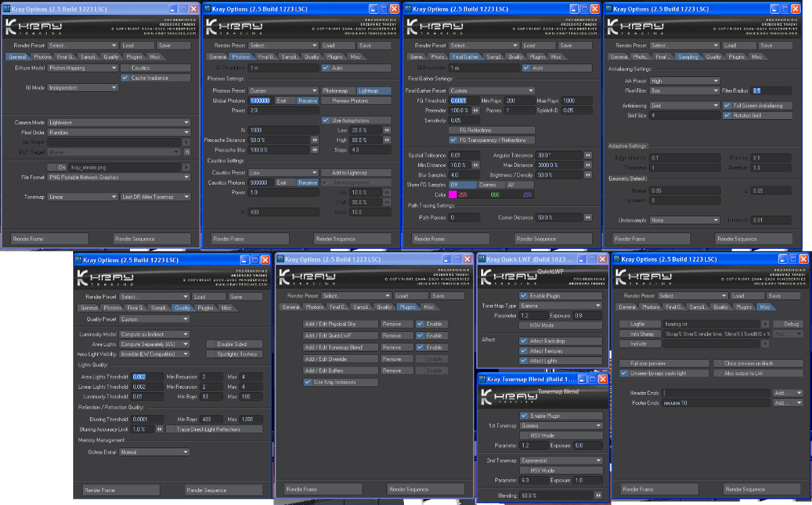Click the arrows next to Blending percentage
812x505 pixels.
(597, 496)
